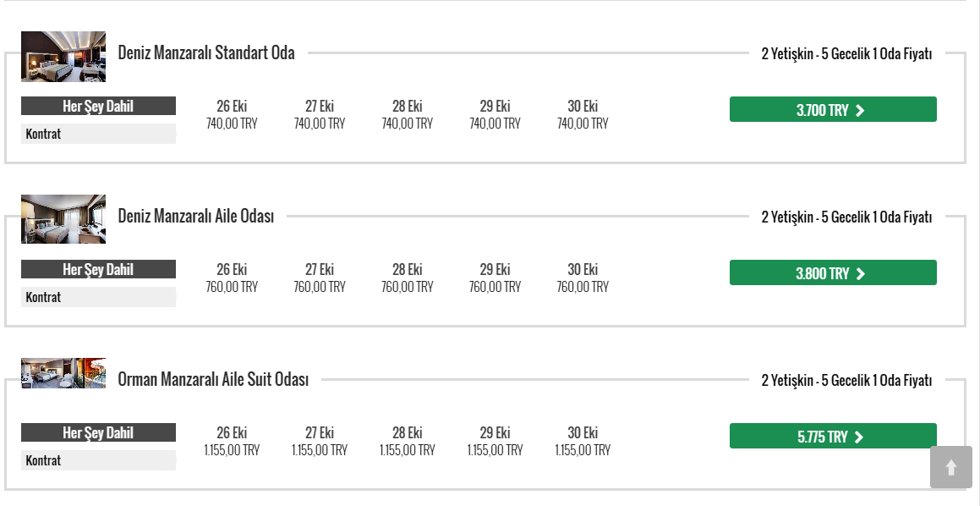
Task: Open the Deniz Manzaralı Standart Oda photo
Action: click(63, 57)
